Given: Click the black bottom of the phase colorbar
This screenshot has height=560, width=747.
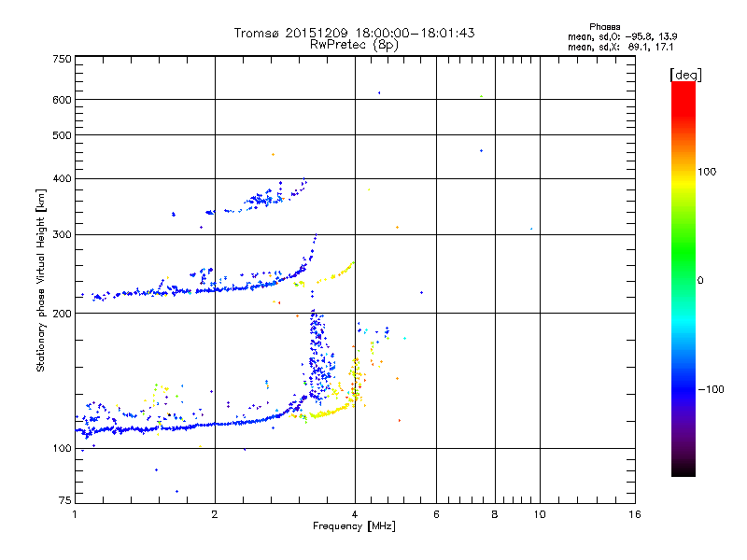Looking at the screenshot, I should coord(684,469).
